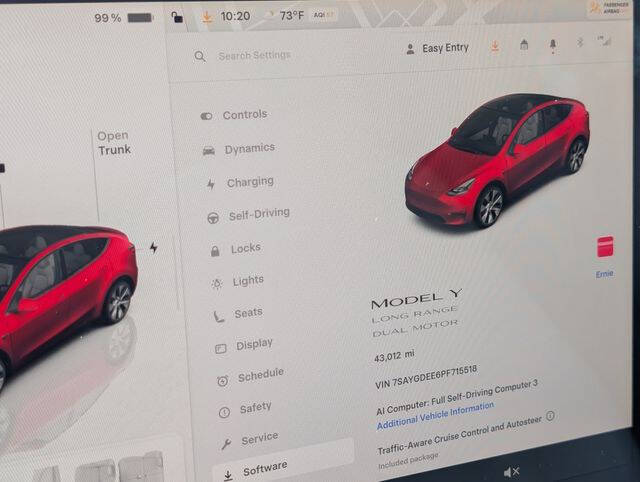This screenshot has height=482, width=640.
Task: Click the Controls toggle icon
Action: (x=207, y=116)
